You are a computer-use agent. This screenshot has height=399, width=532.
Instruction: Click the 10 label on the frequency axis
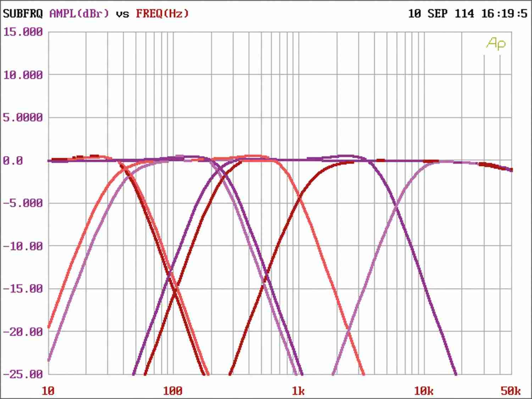pos(48,391)
